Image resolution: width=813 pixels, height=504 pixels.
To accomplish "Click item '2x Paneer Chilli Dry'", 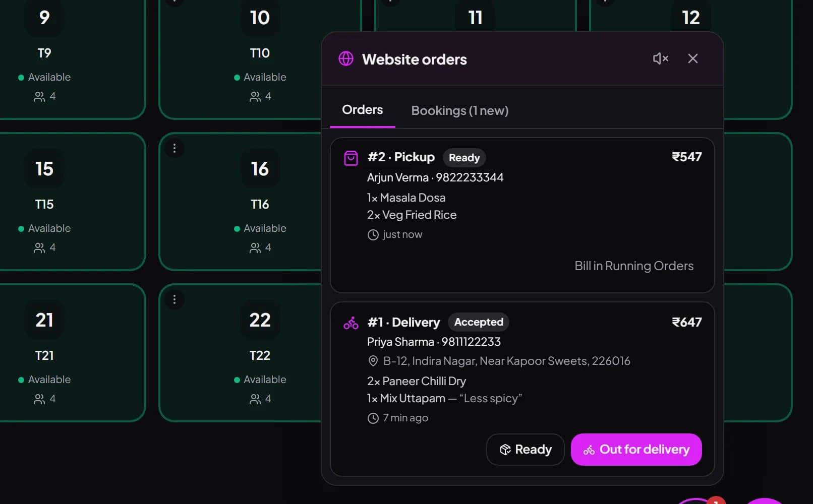I will click(x=417, y=381).
